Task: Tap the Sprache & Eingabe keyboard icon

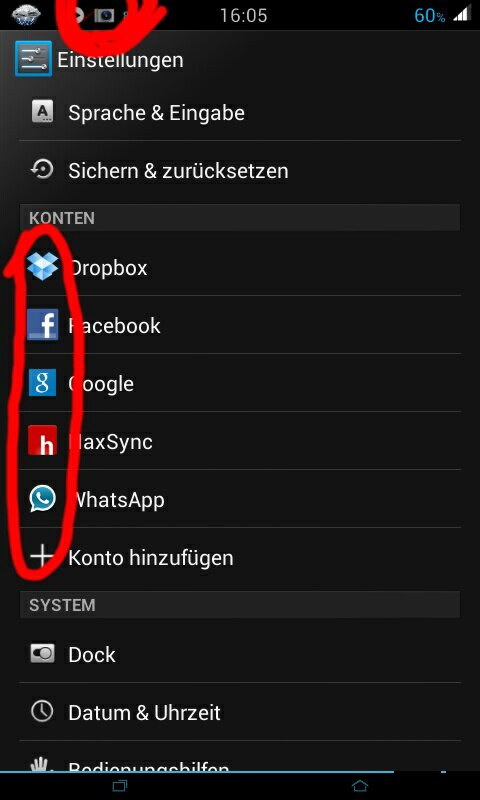Action: click(x=42, y=112)
